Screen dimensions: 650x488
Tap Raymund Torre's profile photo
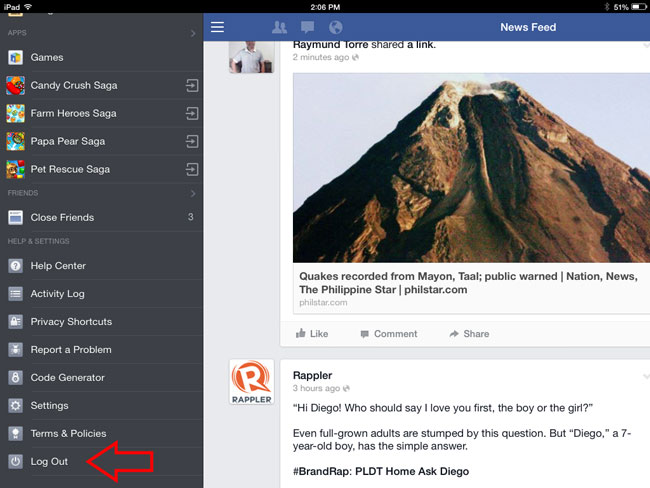[252, 57]
